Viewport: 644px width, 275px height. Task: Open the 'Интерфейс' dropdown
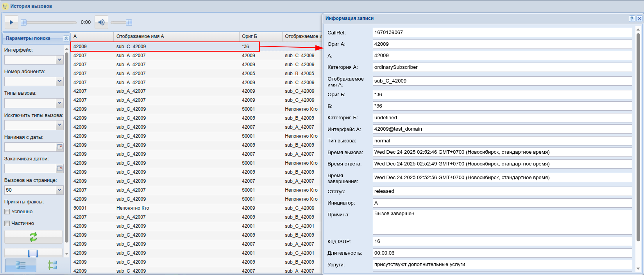59,60
